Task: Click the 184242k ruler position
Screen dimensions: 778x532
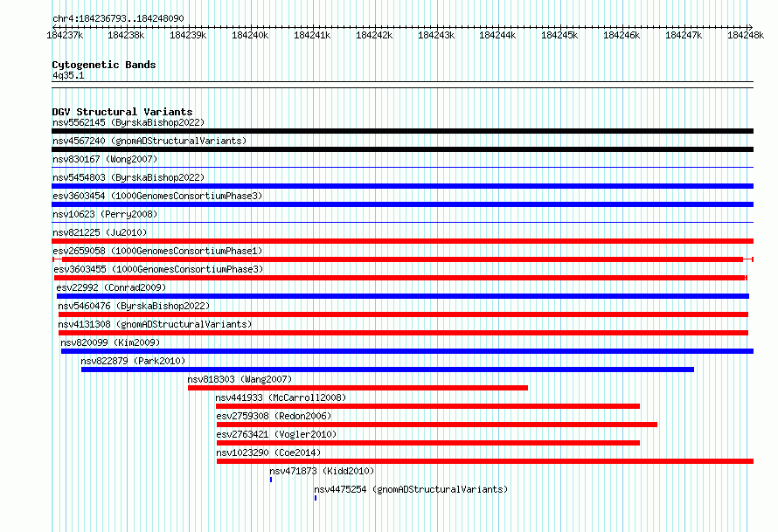Action: [374, 35]
